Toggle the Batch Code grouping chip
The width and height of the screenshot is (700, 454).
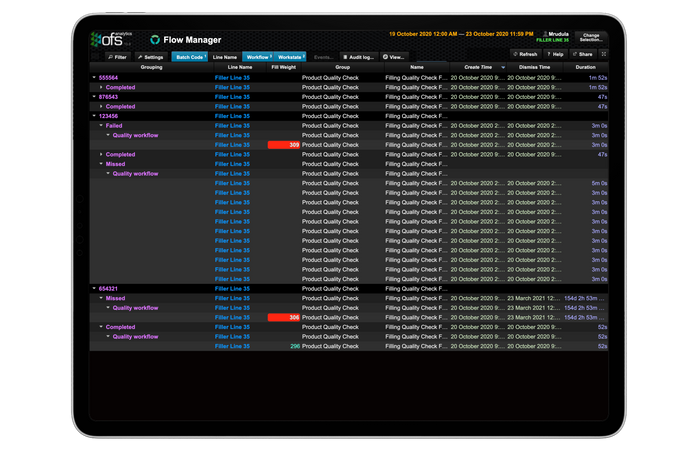[189, 57]
